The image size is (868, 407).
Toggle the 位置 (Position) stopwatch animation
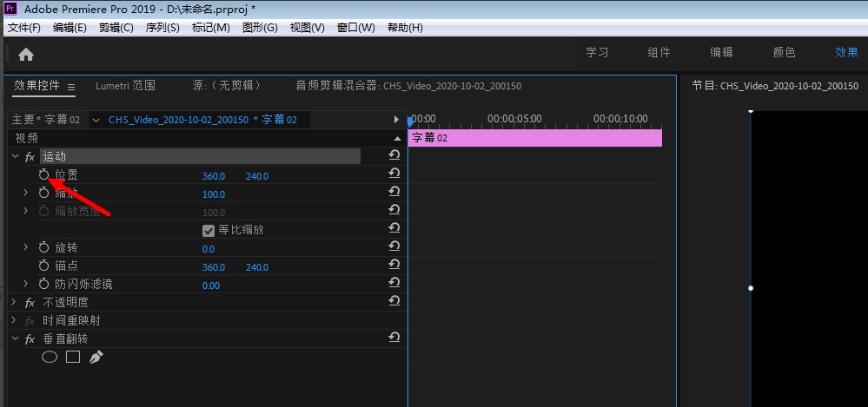pyautogui.click(x=43, y=175)
